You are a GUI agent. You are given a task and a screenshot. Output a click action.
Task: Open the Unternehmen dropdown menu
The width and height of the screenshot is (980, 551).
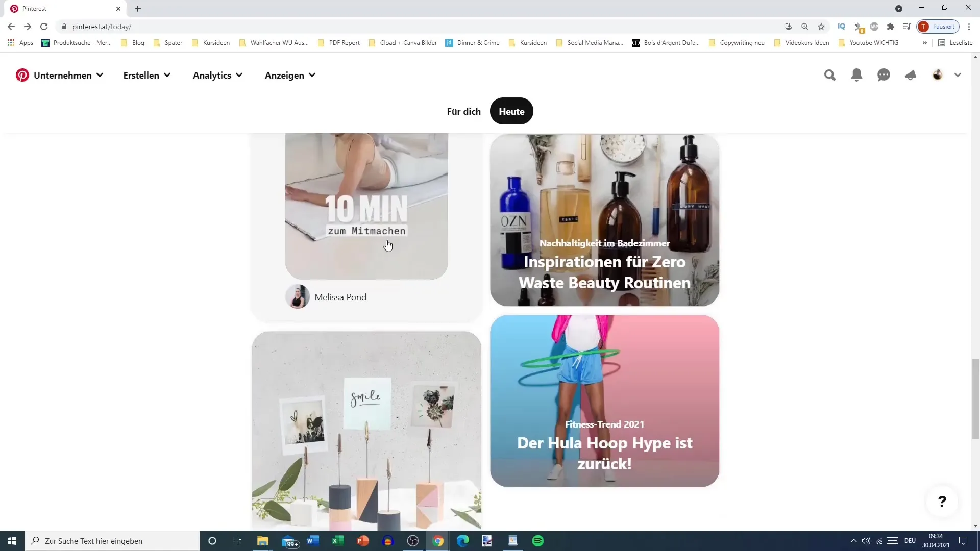click(x=68, y=76)
